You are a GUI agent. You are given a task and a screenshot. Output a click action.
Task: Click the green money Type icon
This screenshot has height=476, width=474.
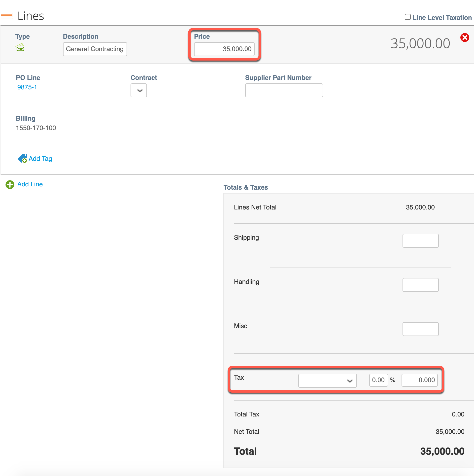[x=20, y=47]
